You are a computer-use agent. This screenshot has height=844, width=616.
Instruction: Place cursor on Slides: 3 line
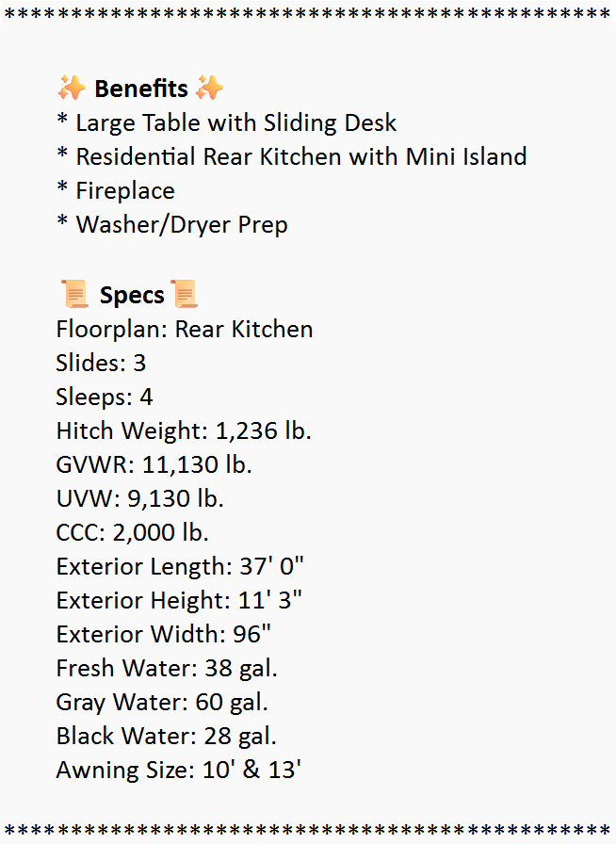pos(101,363)
